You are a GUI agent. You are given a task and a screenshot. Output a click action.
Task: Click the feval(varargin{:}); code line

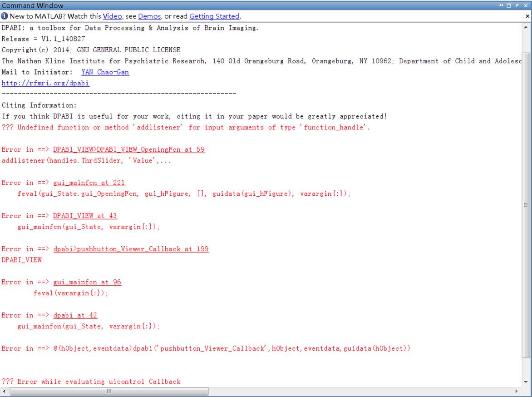point(70,293)
